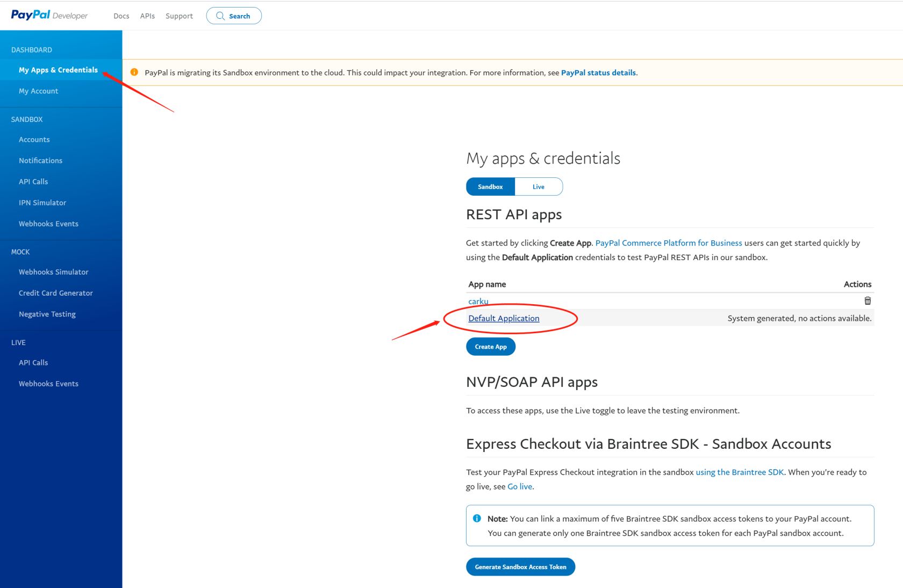This screenshot has height=588, width=903.
Task: Click the REST API apps heading
Action: (514, 214)
